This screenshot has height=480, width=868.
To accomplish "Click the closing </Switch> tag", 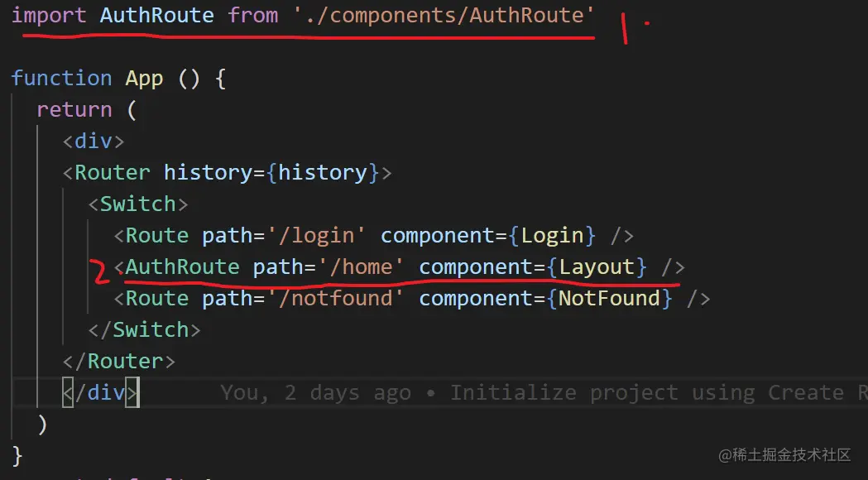I will (145, 330).
